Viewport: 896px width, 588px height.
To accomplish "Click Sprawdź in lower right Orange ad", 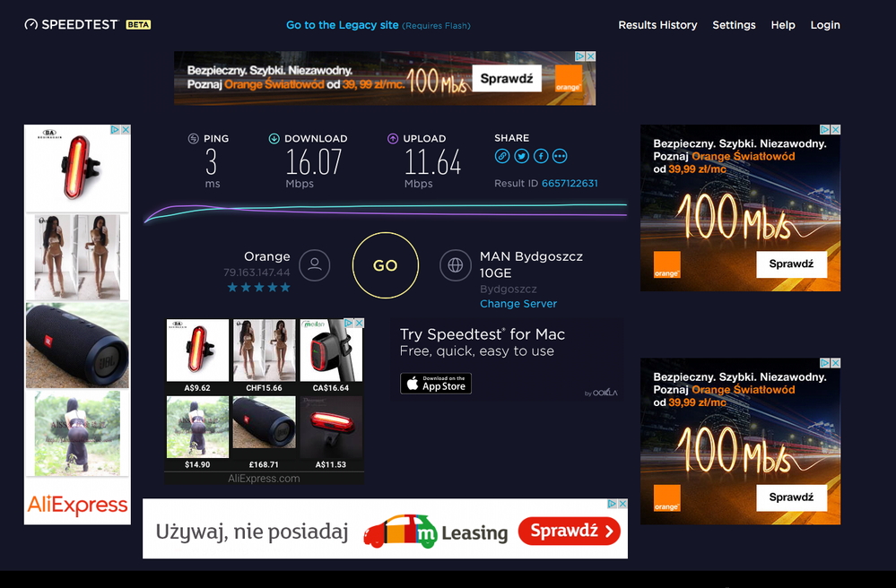I will point(791,497).
